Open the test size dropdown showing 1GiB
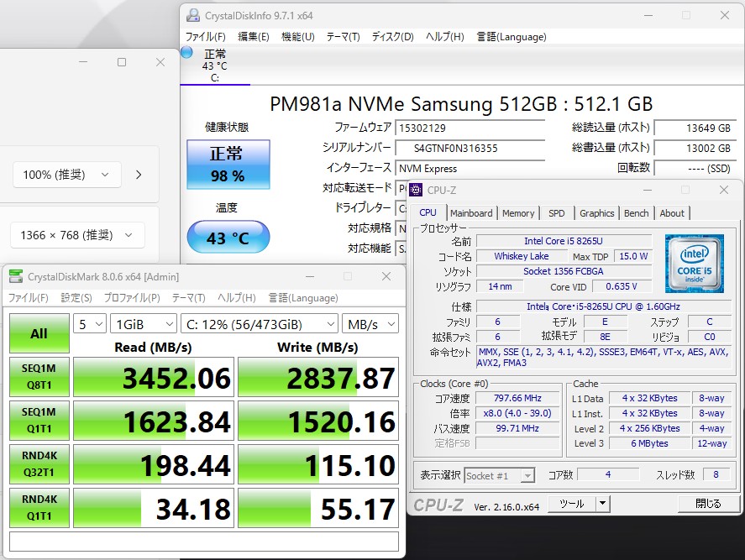745x560 pixels. [144, 324]
